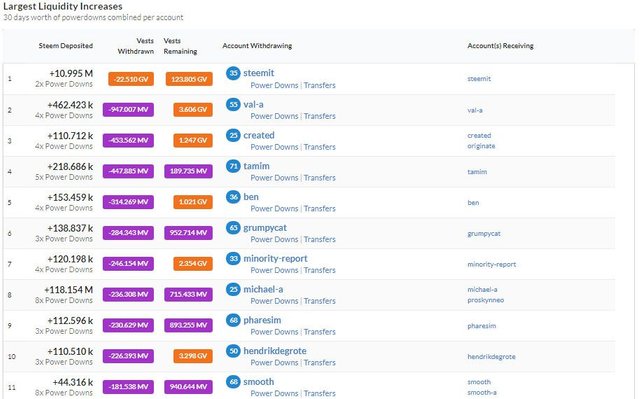The image size is (640, 399).
Task: View Power Downs for hendrikdegrote
Action: point(274,363)
